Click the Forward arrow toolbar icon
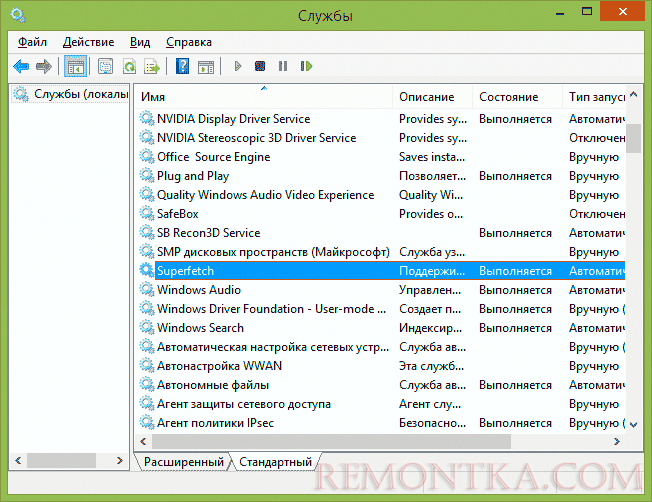652x502 pixels. 44,67
